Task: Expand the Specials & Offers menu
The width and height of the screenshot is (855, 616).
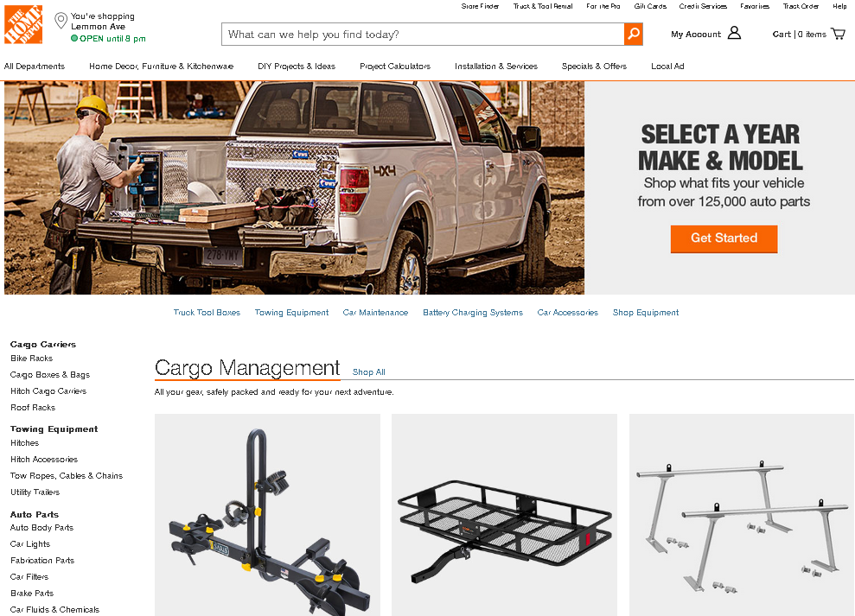Action: [x=595, y=66]
